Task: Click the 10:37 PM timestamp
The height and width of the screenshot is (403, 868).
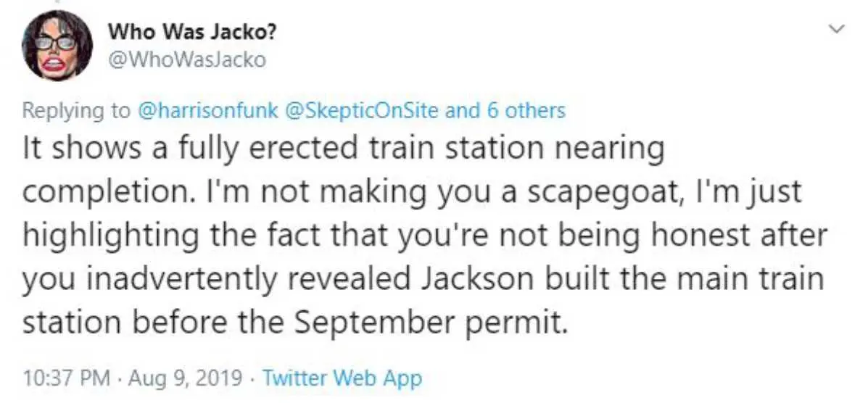Action: point(65,378)
